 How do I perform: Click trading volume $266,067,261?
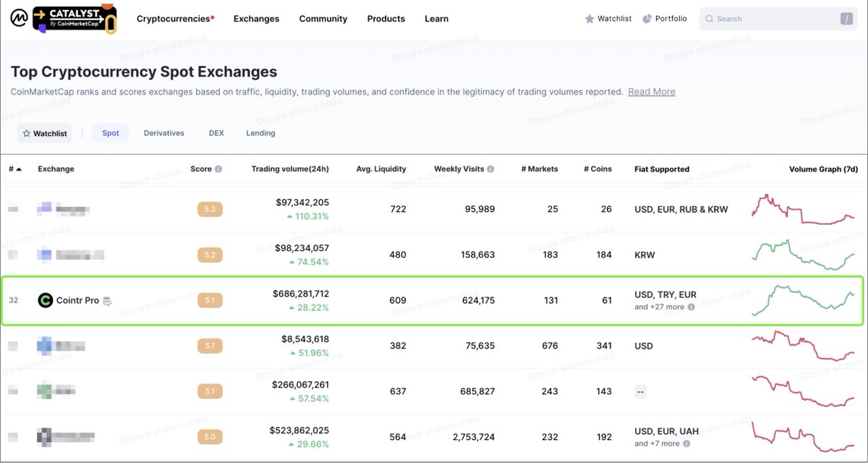click(301, 385)
